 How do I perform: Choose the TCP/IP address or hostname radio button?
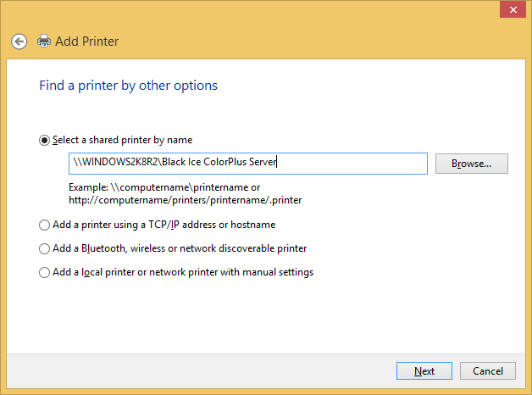(44, 225)
